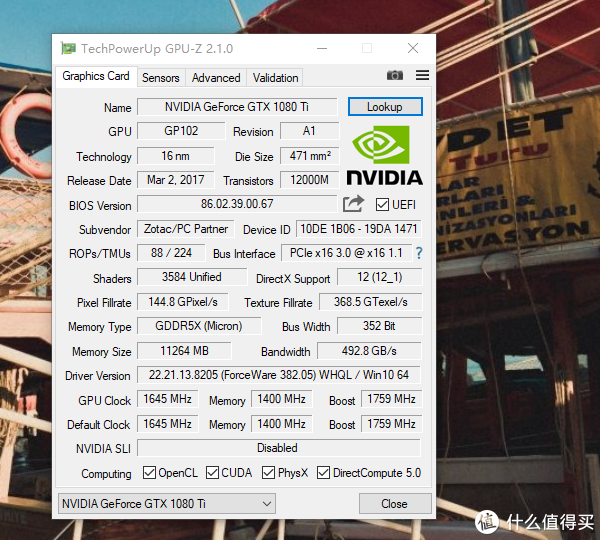
Task: Click the Bus Interface field PCIe x16 3.0
Action: 347,253
